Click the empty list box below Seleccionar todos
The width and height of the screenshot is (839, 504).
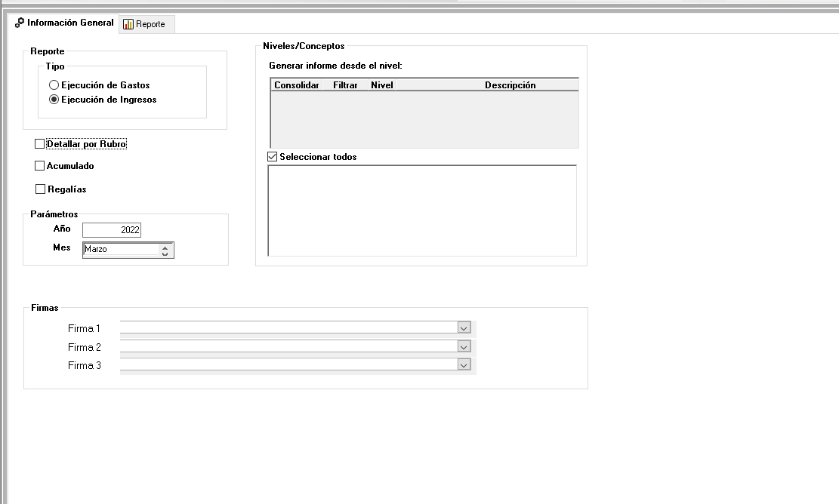click(422, 211)
